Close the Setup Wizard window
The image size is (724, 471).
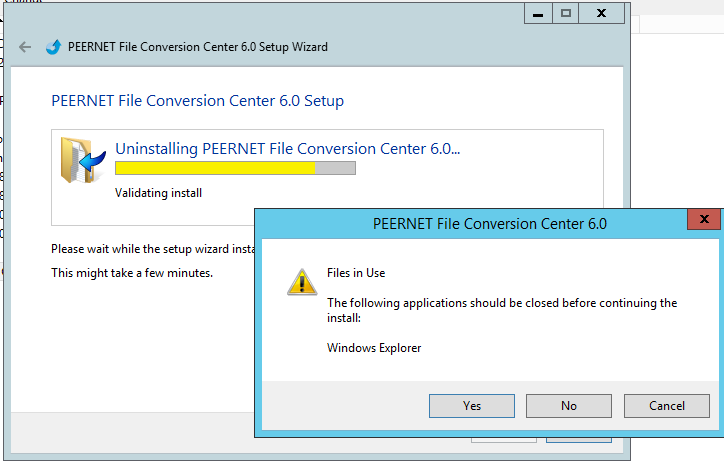point(601,13)
